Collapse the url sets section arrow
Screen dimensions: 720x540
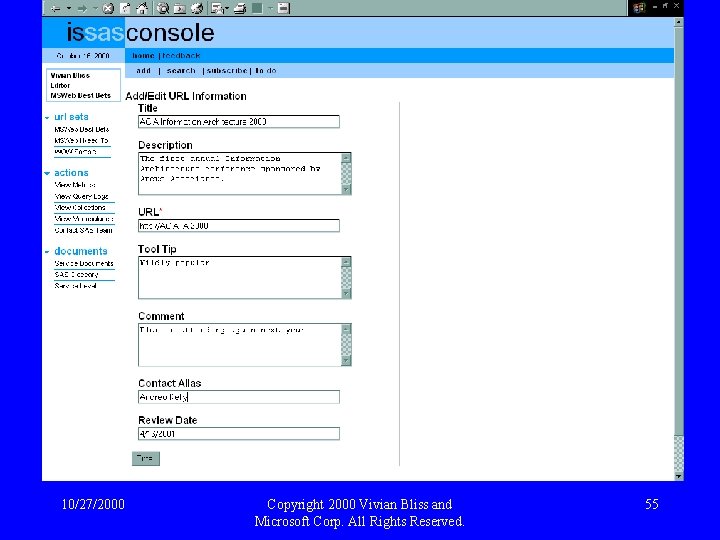tap(47, 118)
